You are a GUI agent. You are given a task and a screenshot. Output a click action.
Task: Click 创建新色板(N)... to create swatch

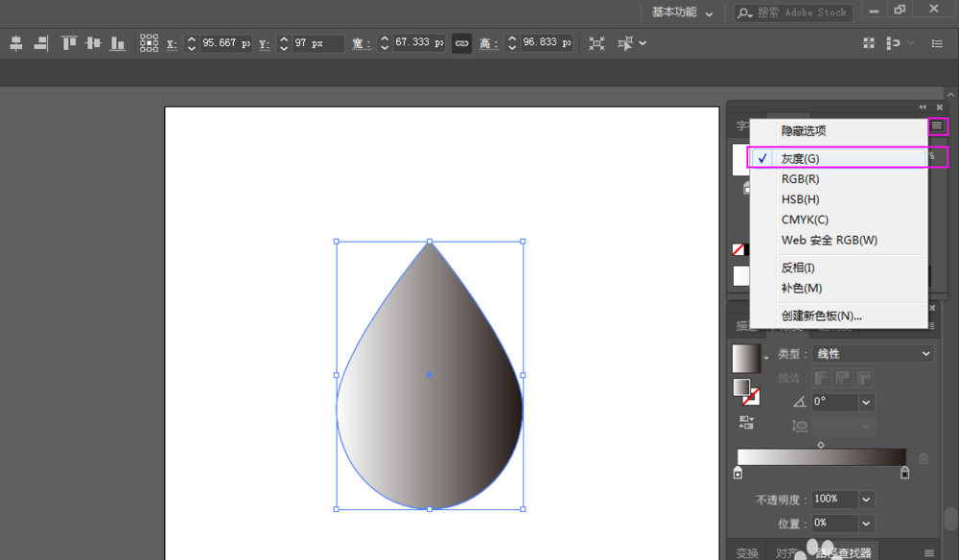tap(821, 315)
